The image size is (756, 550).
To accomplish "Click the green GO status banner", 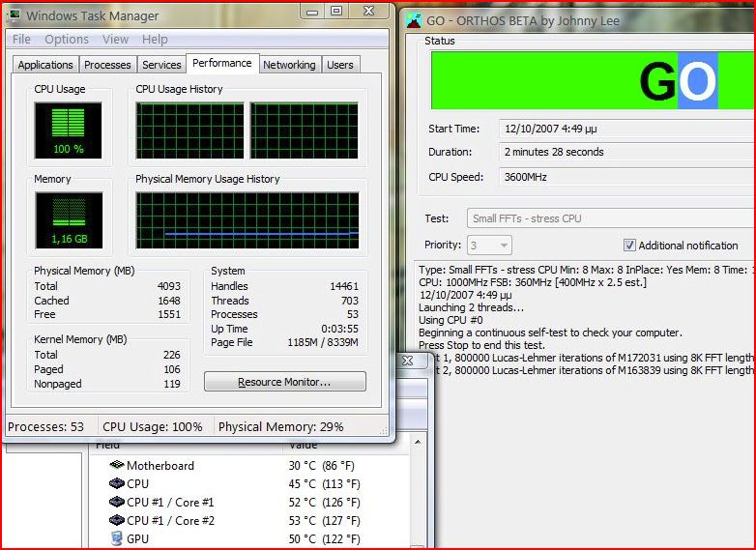I will point(593,80).
